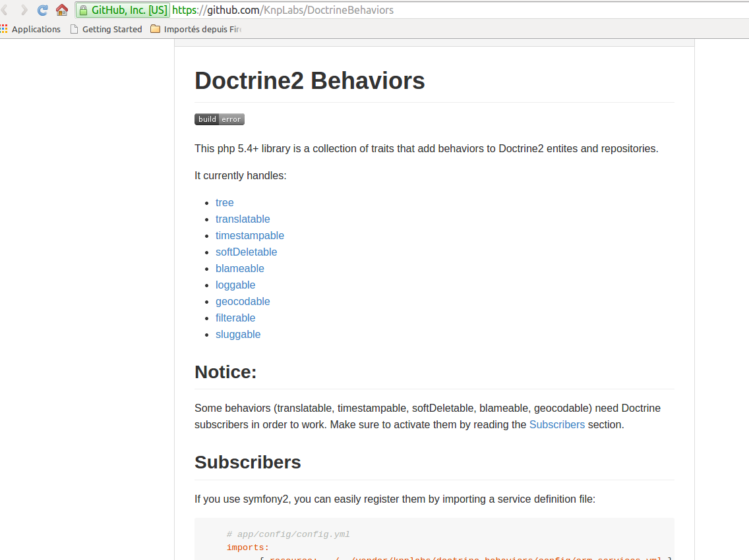Click the build error status badge
Viewport: 749px width, 560px height.
pyautogui.click(x=220, y=119)
